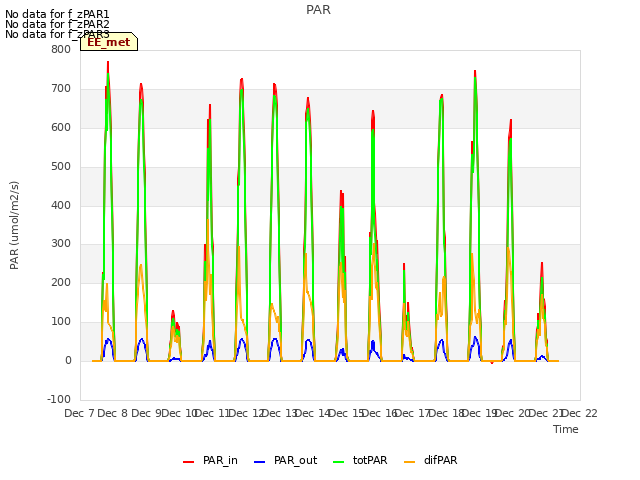Click the 'No data for f_zPAR2' message
This screenshot has height=480, width=640.
click(x=57, y=24)
